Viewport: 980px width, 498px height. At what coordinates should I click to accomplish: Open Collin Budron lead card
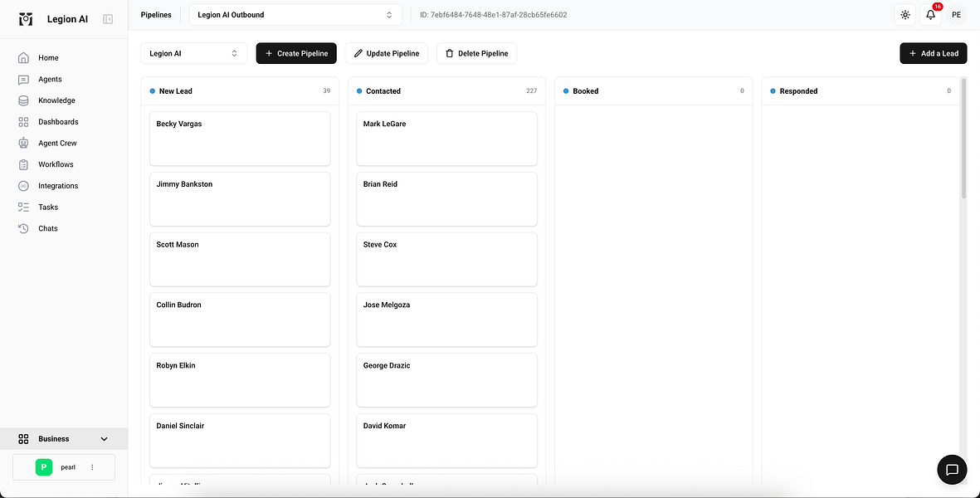coord(240,320)
